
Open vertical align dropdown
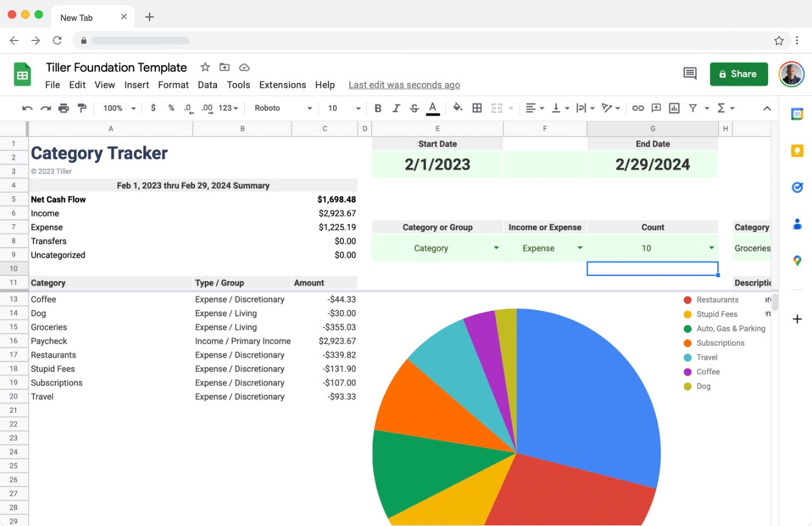click(x=560, y=108)
